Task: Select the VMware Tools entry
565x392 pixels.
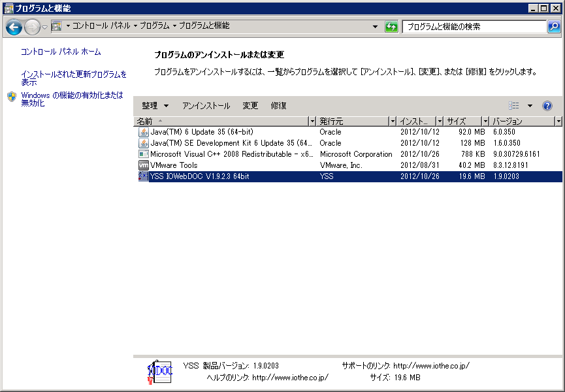Action: pos(174,165)
